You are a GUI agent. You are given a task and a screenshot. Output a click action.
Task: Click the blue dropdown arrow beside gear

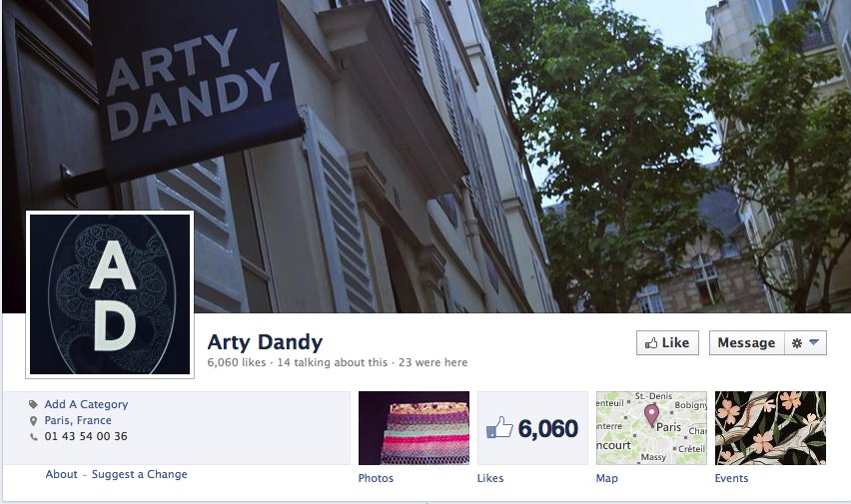(814, 342)
